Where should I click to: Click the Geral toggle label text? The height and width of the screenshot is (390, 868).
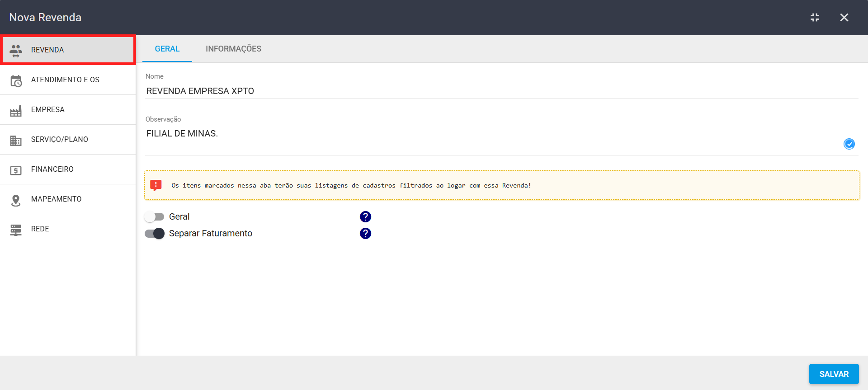179,216
